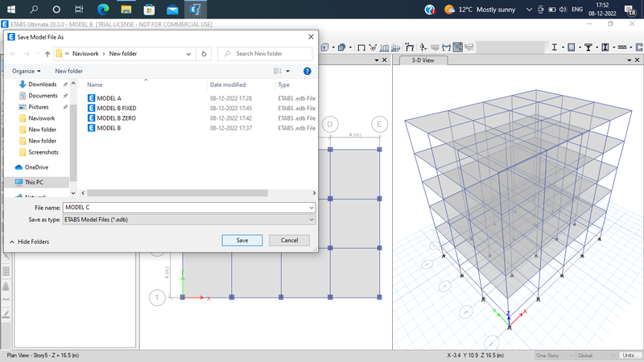Open recent locations dropdown arrow
The width and height of the screenshot is (644, 362).
(x=37, y=54)
